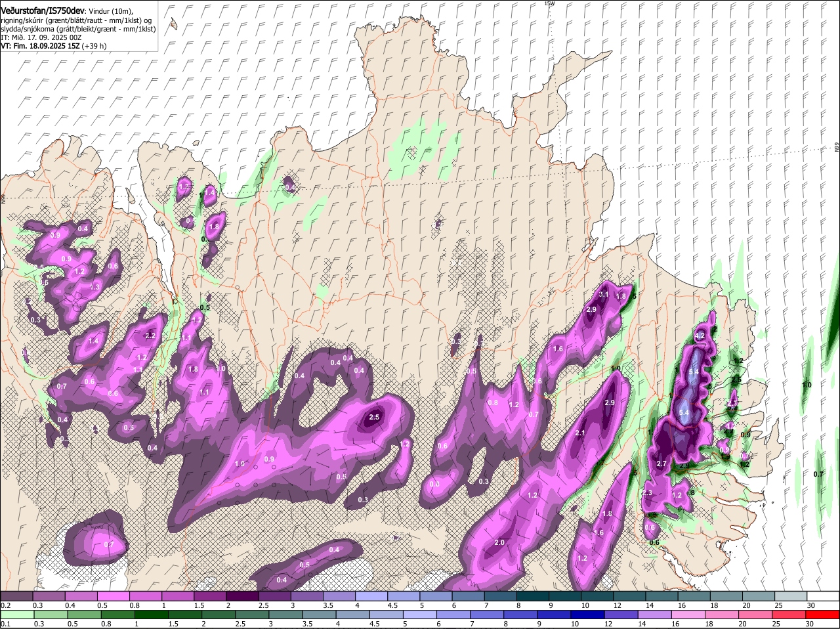The height and width of the screenshot is (629, 840).
Task: Select lower-row gray-teal swatch between 3 and 3.5
Action: [285, 615]
